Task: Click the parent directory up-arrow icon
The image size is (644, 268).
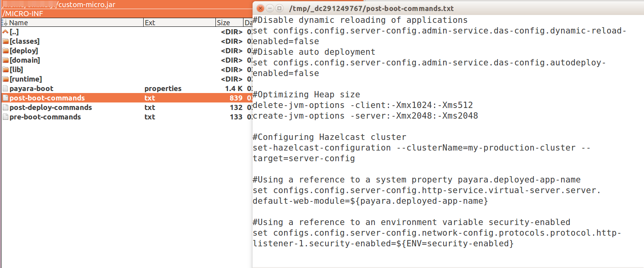Action: pos(5,32)
